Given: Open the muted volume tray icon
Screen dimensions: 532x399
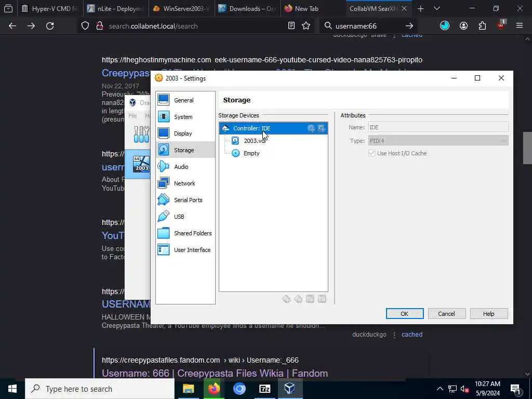Looking at the screenshot, I should [465, 389].
